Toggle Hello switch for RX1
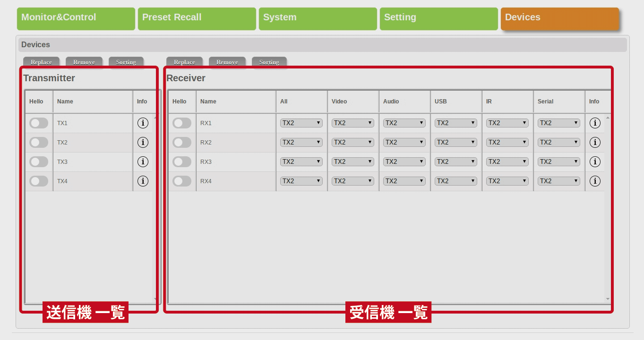 click(x=182, y=123)
